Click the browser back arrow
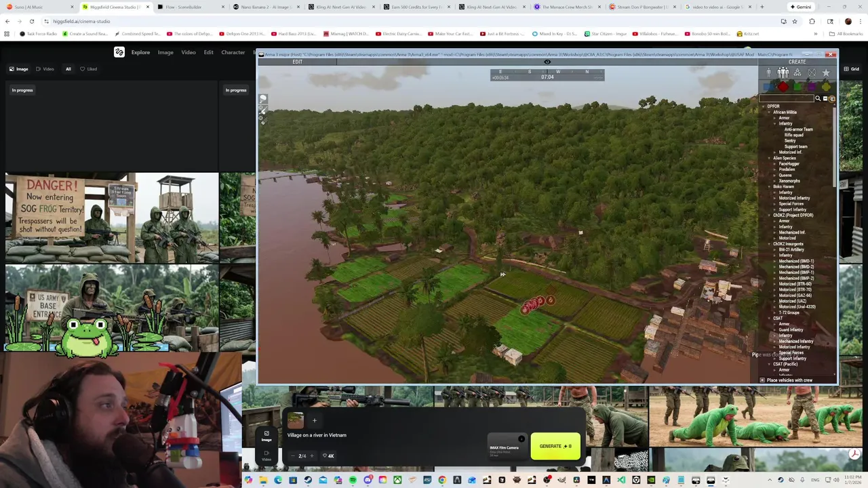The height and width of the screenshot is (488, 868). point(7,21)
